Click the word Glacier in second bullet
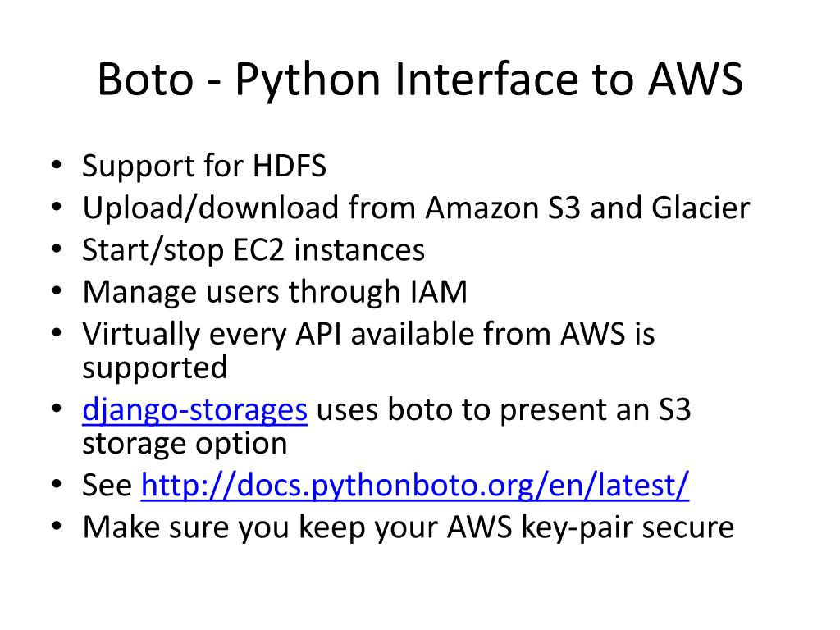 [701, 208]
